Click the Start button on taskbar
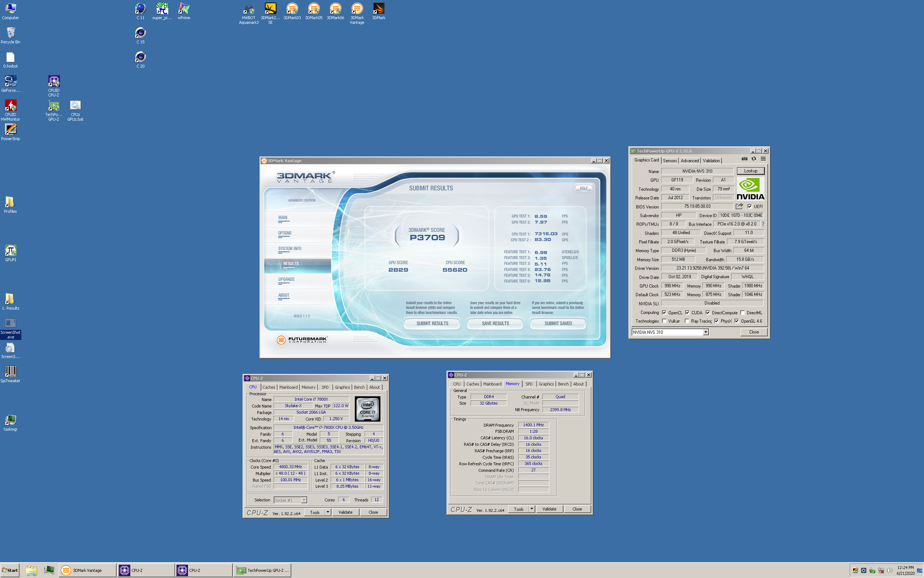The image size is (924, 578). (10, 570)
